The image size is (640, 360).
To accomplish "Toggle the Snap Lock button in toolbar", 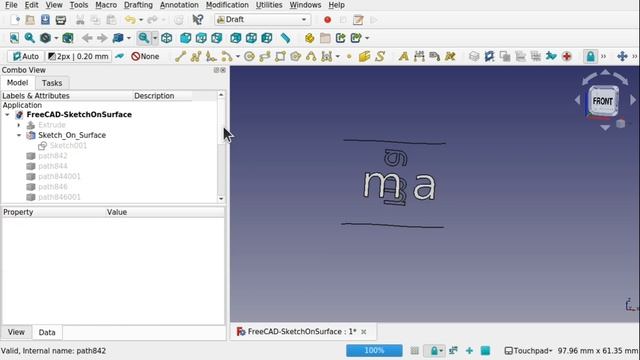I will tap(591, 56).
